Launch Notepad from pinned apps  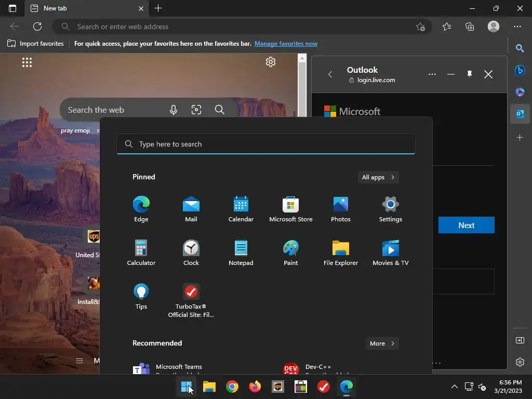tap(241, 253)
